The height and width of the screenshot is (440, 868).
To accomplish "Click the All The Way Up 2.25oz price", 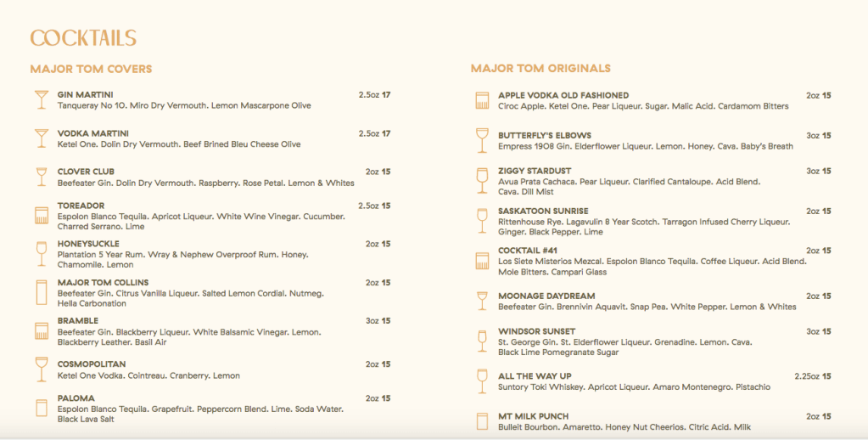I will tap(812, 375).
